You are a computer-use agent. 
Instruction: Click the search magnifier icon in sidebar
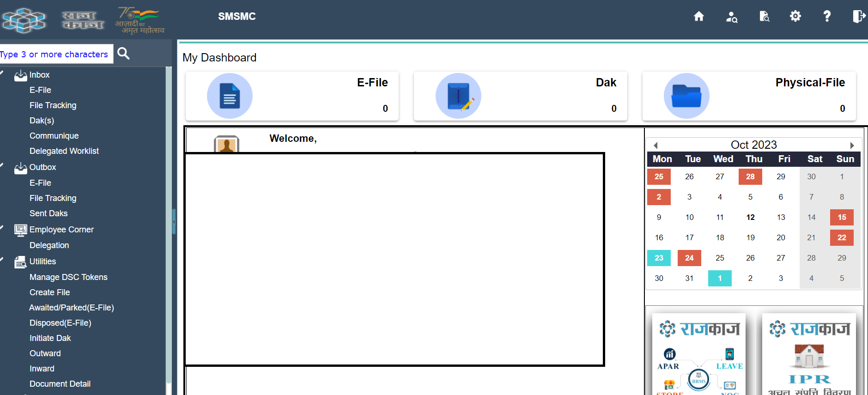coord(123,54)
